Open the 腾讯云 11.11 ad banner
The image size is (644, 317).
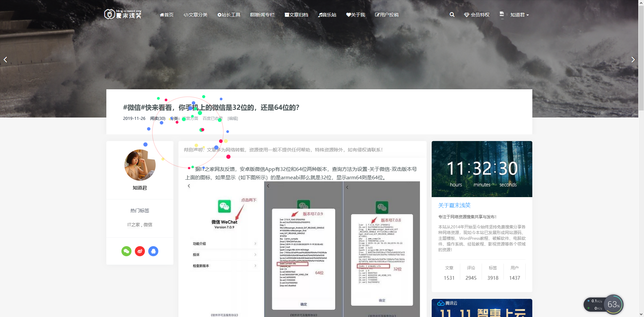[482, 308]
